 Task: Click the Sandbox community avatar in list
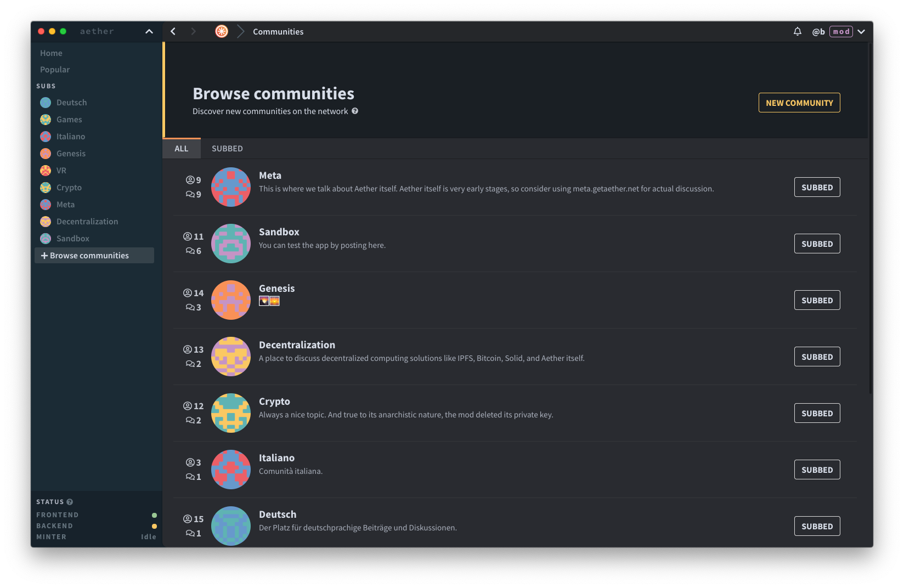tap(231, 244)
